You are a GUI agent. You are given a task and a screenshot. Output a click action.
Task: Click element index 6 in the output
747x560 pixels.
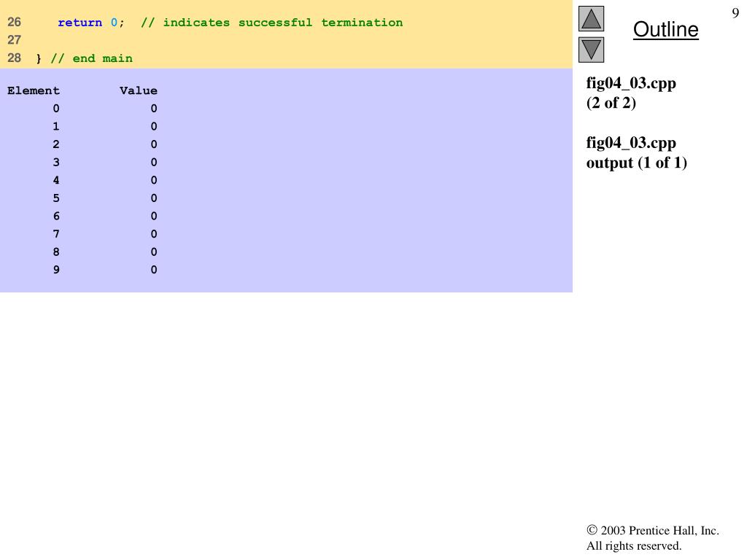[x=56, y=216]
